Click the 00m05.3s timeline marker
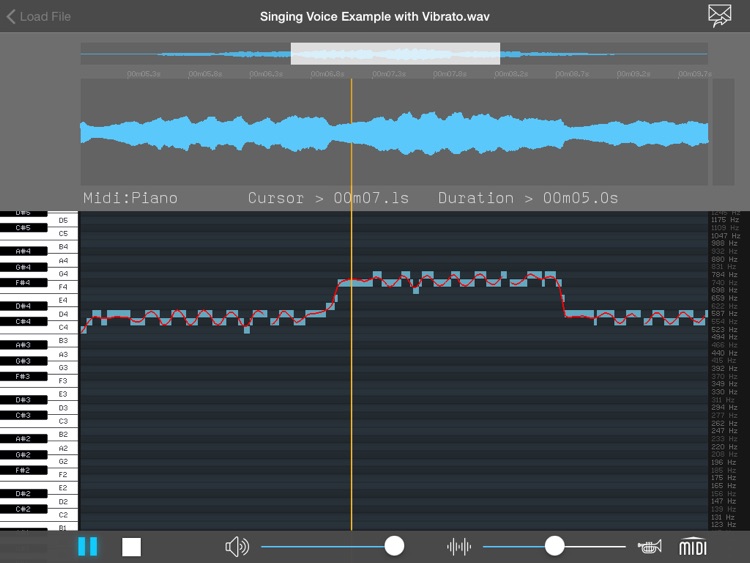Image resolution: width=750 pixels, height=563 pixels. (x=143, y=74)
